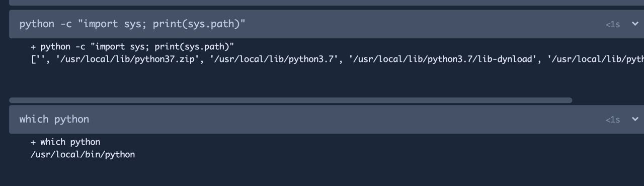The image size is (644, 186).
Task: Click the empty scrollbar track right of thumb
Action: pos(608,100)
